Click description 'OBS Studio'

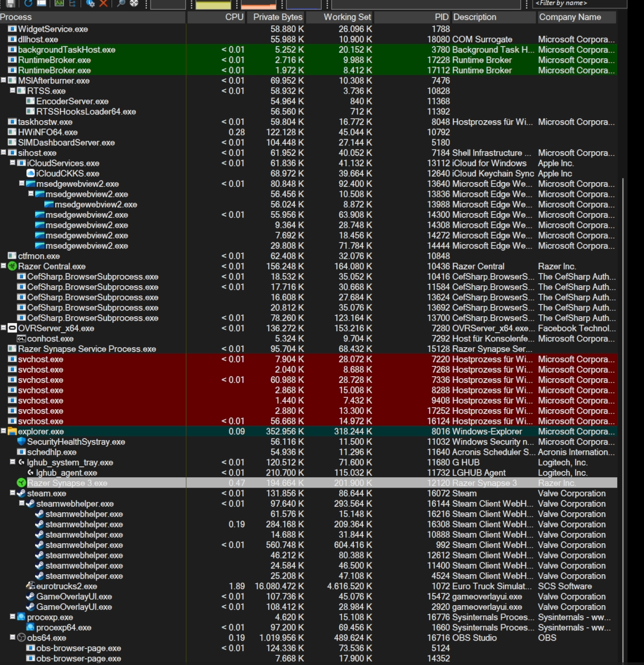coord(474,638)
